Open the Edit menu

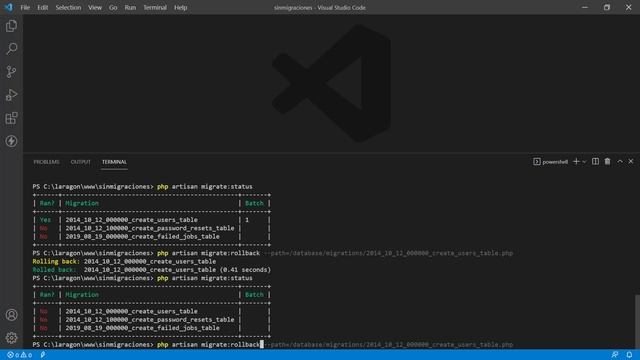(42, 7)
